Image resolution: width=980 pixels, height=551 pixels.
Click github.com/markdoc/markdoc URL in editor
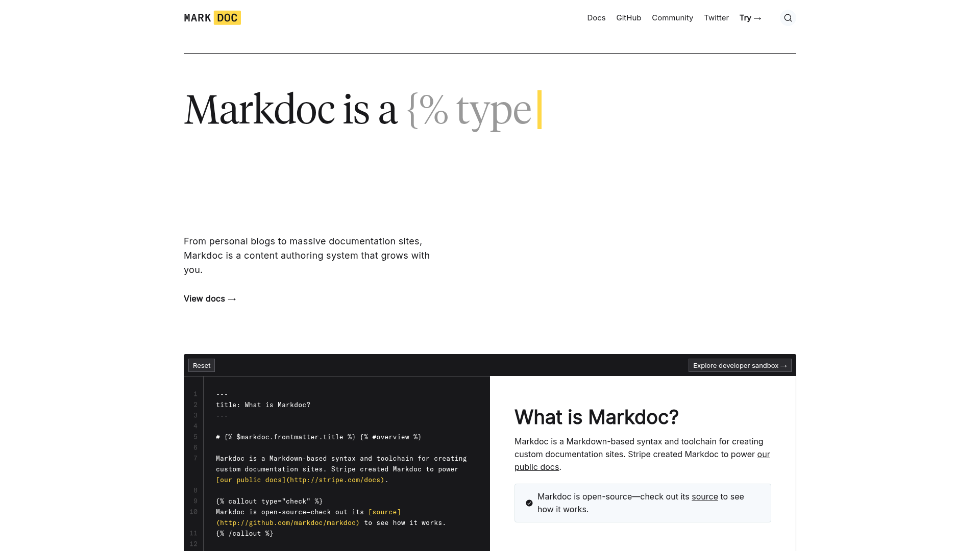click(288, 523)
